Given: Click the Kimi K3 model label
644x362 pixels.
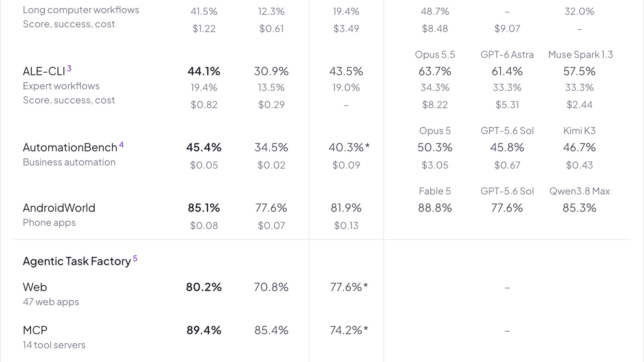Looking at the screenshot, I should pos(580,131).
